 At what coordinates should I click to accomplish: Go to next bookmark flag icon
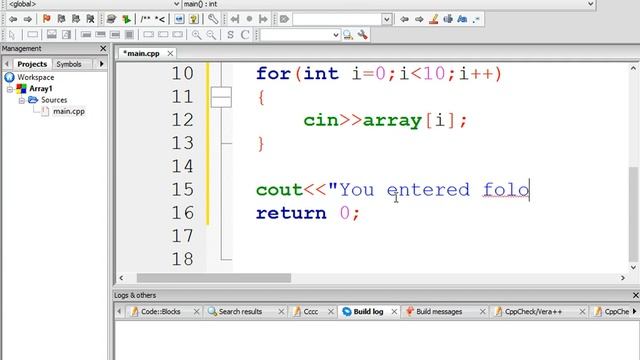coord(76,19)
